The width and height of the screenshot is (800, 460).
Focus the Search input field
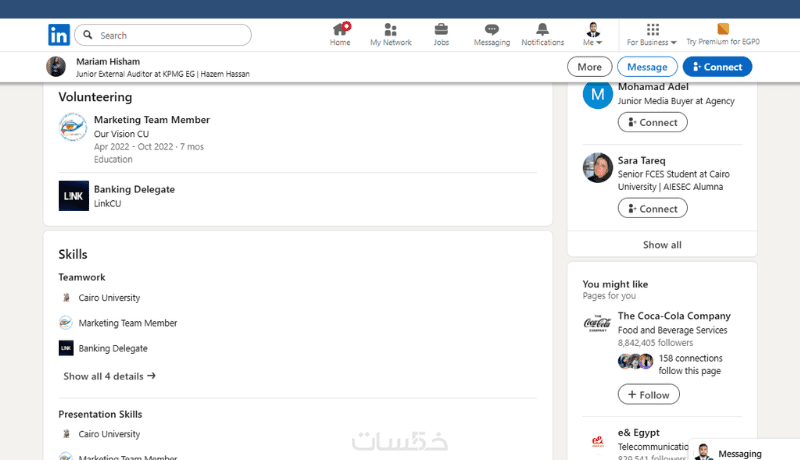pyautogui.click(x=163, y=35)
